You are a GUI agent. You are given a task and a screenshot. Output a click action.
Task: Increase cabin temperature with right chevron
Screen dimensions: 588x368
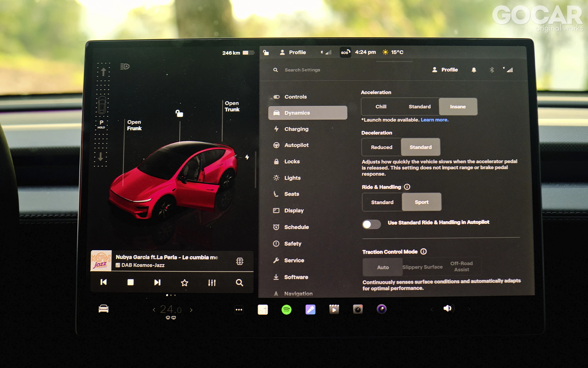191,310
